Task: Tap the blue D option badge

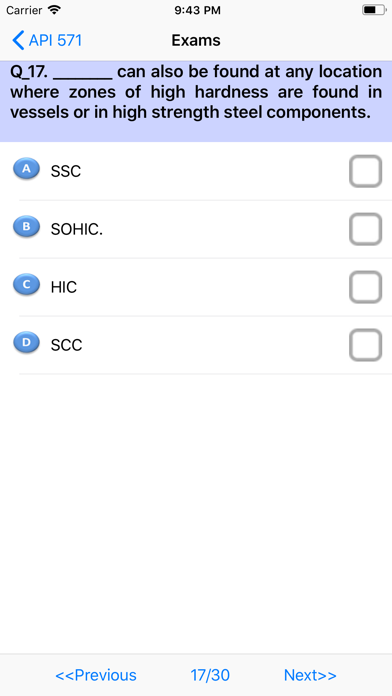Action: point(26,343)
